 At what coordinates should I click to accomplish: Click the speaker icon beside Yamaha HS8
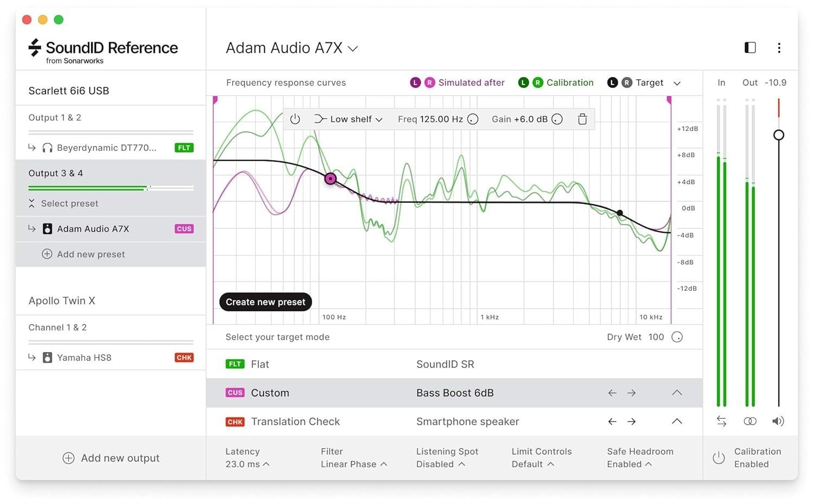coord(47,358)
